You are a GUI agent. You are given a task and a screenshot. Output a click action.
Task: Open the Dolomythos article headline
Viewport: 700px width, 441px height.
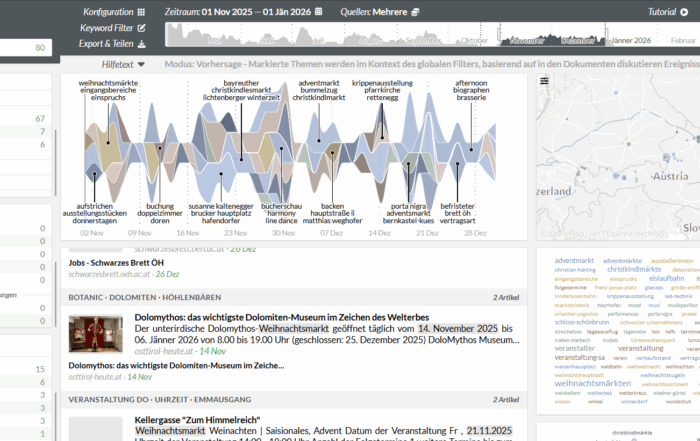pos(282,317)
